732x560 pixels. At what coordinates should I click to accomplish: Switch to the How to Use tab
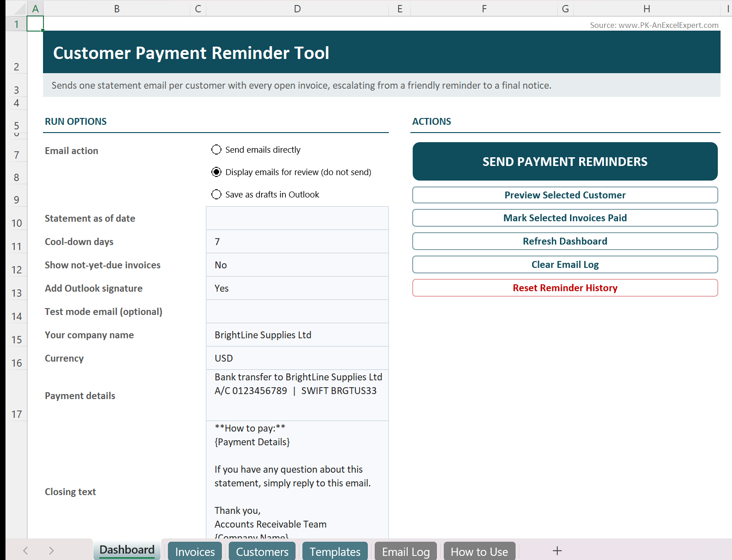coord(479,551)
